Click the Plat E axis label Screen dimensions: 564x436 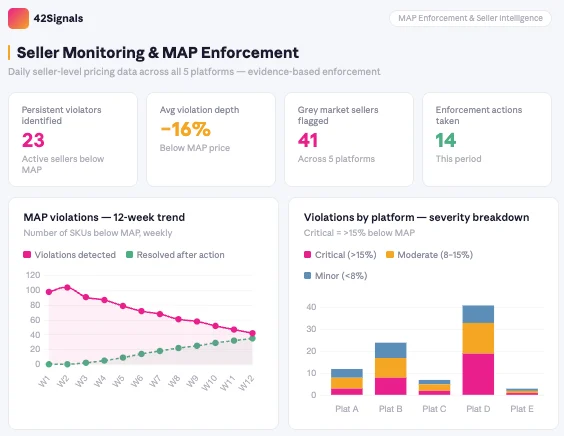click(522, 409)
